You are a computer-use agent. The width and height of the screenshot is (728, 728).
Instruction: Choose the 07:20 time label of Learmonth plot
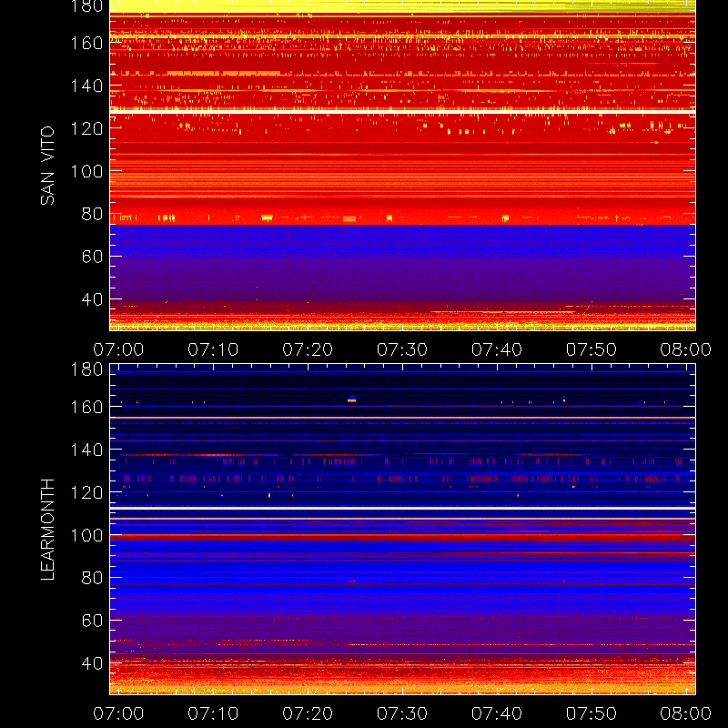coord(308,713)
